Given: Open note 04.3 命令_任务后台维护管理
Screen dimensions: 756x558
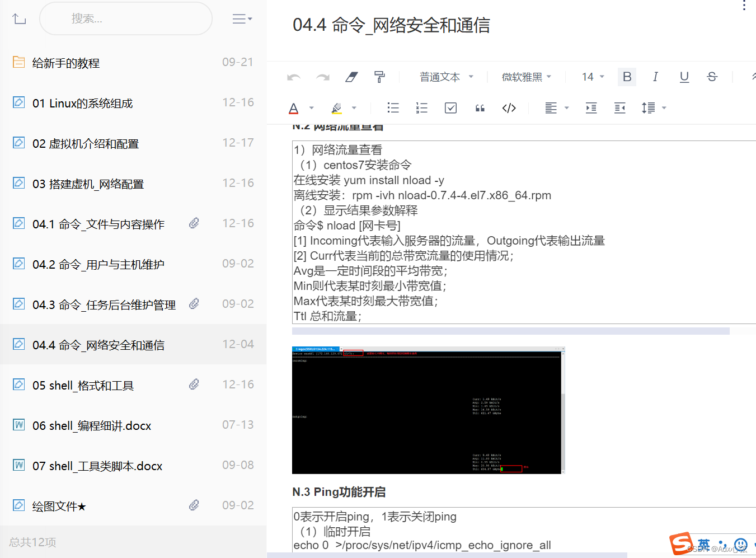Looking at the screenshot, I should [x=133, y=304].
